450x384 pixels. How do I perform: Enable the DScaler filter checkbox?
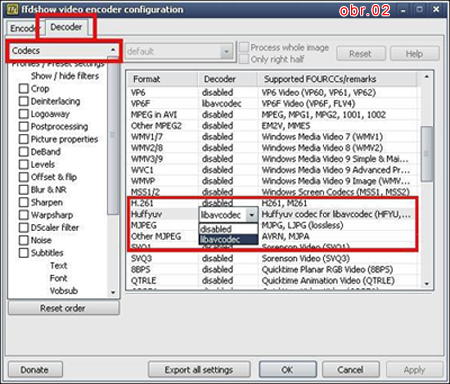[24, 228]
